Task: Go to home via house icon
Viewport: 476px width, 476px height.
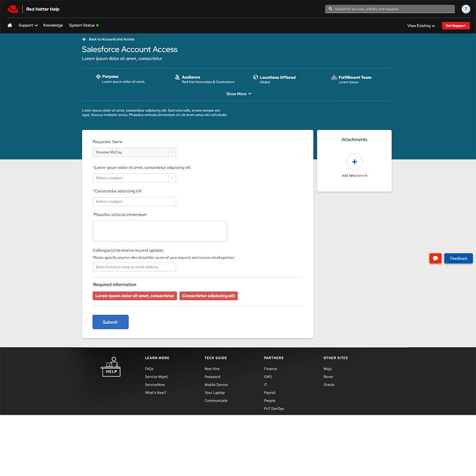Action: tap(10, 25)
